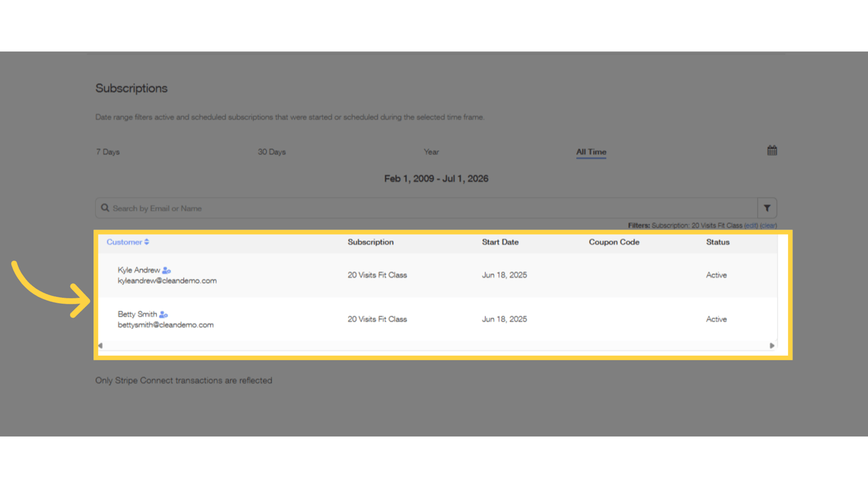Select the Year time range
This screenshot has height=488, width=868.
point(431,151)
